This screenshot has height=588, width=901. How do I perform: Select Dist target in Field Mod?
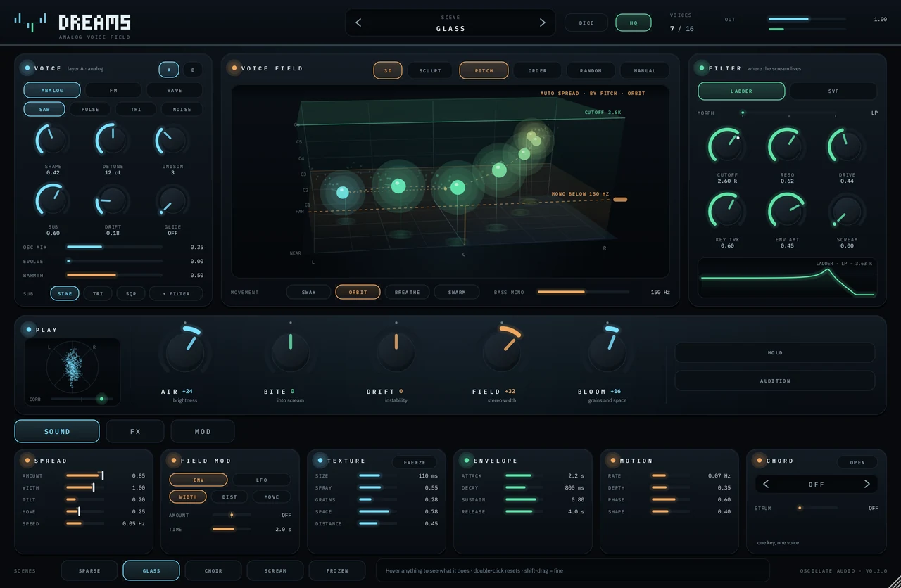tap(229, 497)
